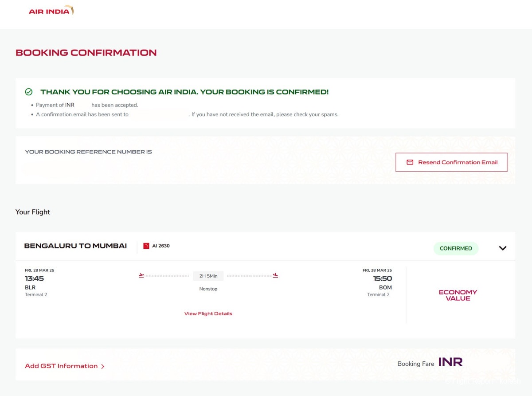532x396 pixels.
Task: Click the Nonstop label
Action: click(208, 289)
